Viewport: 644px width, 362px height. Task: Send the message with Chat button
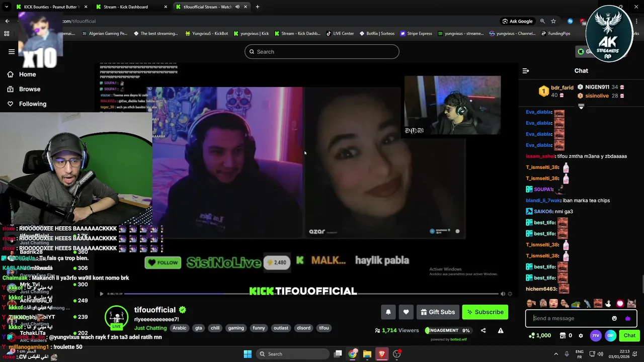coord(629,335)
